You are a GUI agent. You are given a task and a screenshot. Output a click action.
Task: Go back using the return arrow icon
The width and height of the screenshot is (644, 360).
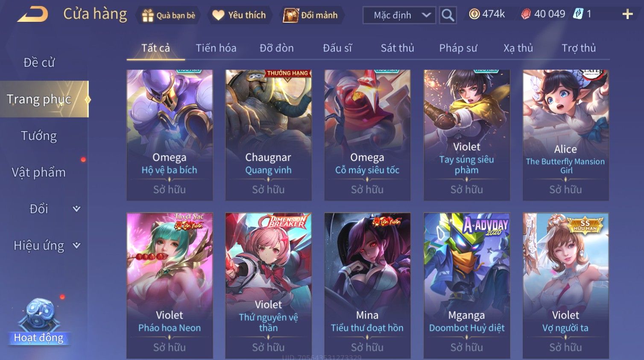click(32, 14)
